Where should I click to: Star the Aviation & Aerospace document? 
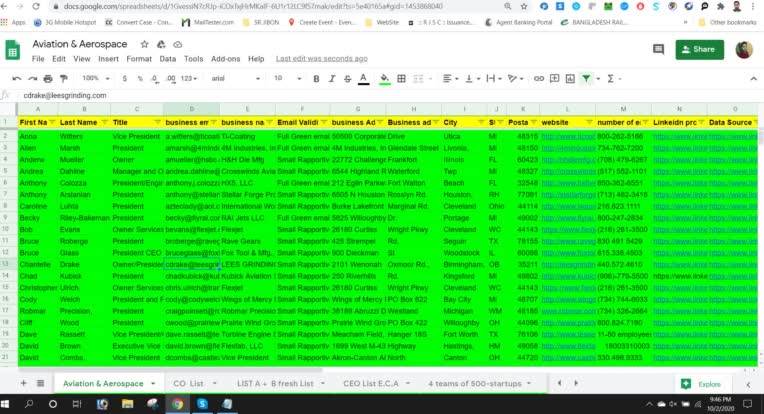click(144, 44)
